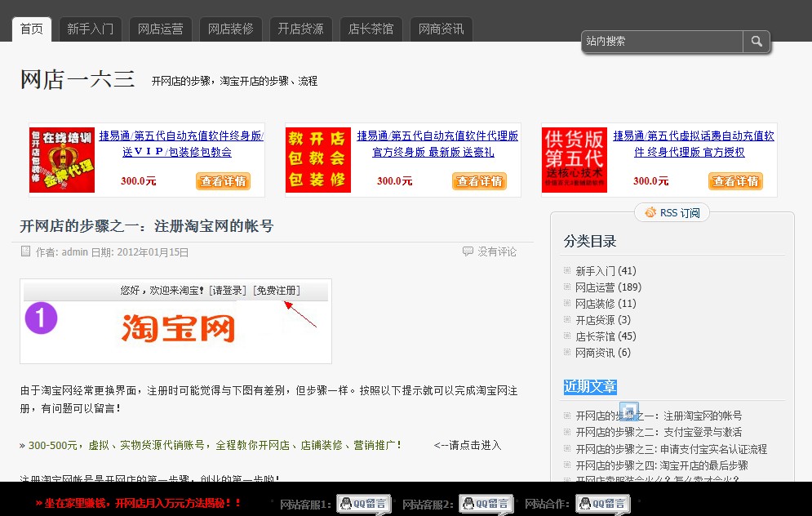The height and width of the screenshot is (516, 812).
Task: Click the 站内搜索 search input field
Action: coord(661,41)
